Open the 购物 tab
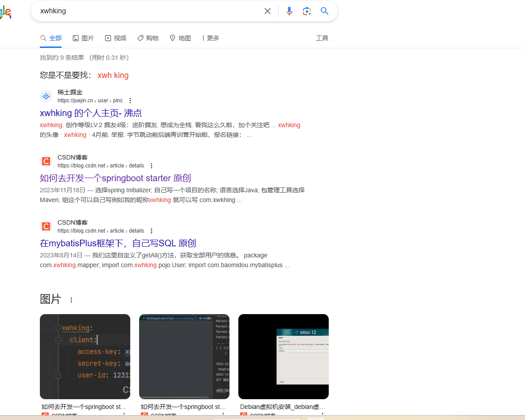This screenshot has height=420, width=525. point(148,38)
